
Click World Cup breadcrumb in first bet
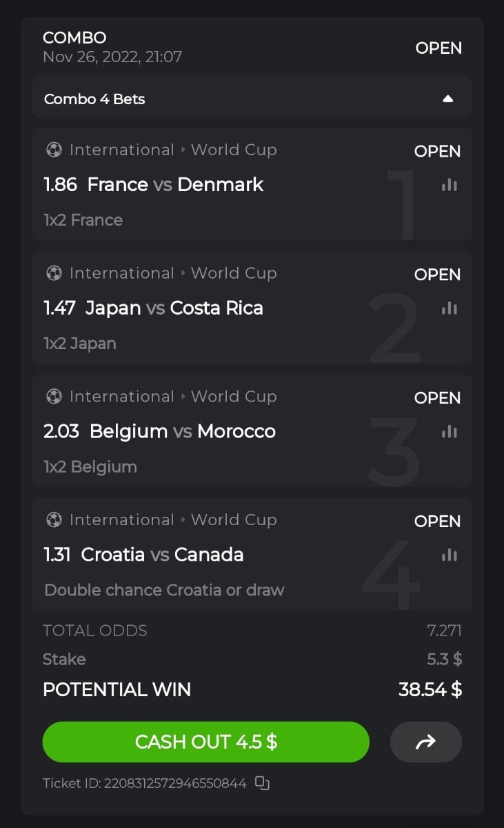[x=234, y=150]
